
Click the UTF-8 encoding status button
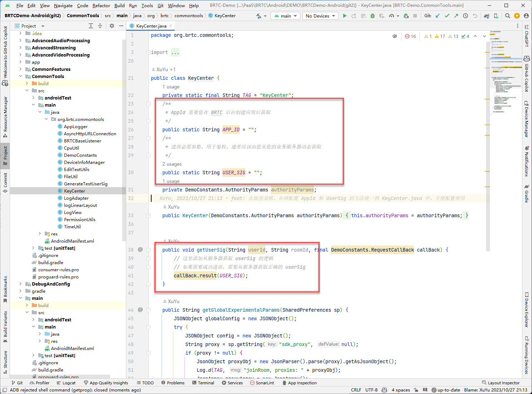[371, 390]
